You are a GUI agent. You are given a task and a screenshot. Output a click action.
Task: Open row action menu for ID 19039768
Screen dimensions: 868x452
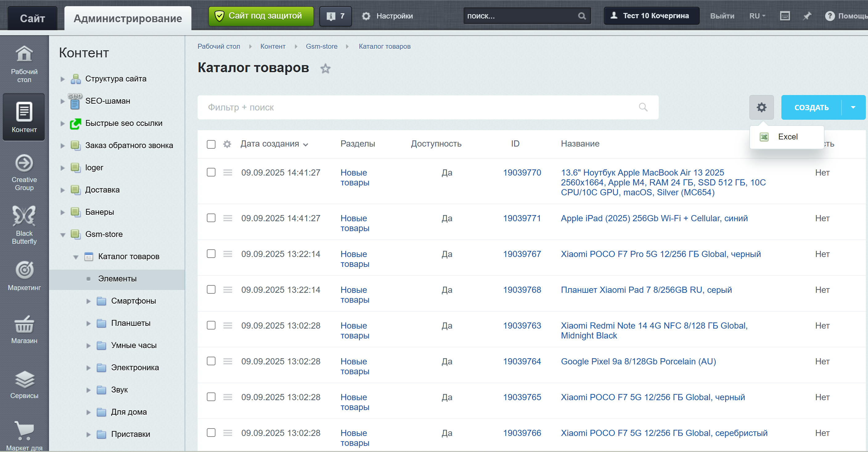click(228, 289)
